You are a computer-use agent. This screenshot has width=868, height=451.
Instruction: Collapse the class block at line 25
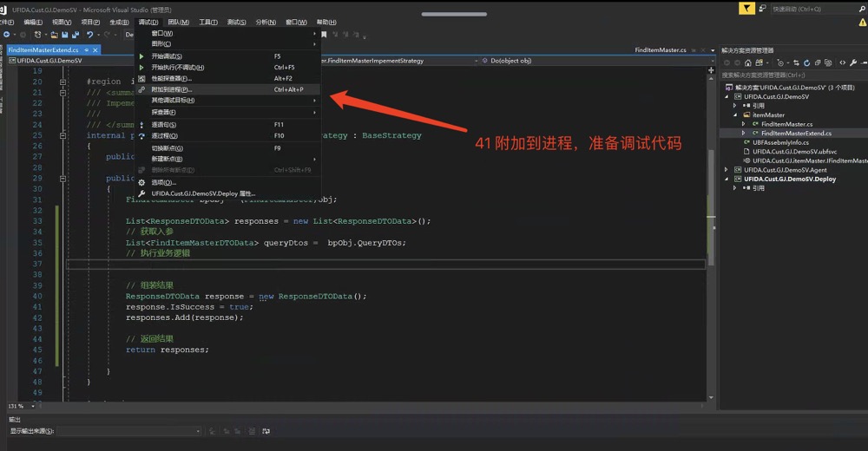pyautogui.click(x=63, y=135)
